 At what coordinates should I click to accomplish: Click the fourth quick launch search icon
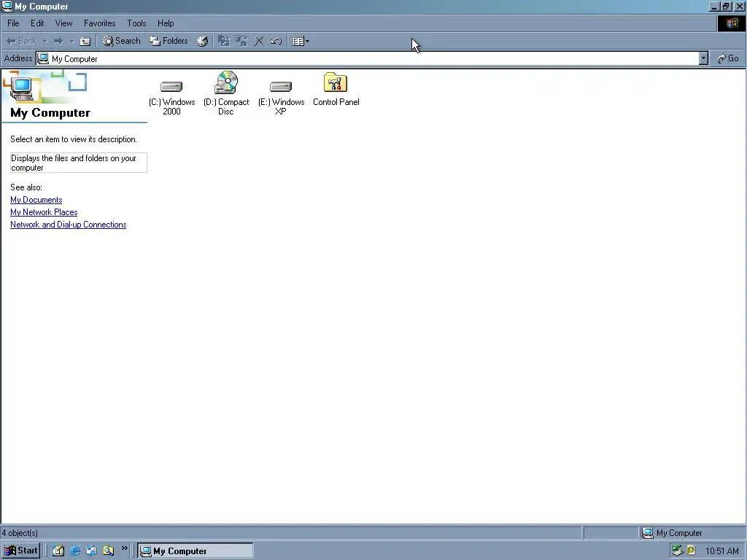(109, 551)
